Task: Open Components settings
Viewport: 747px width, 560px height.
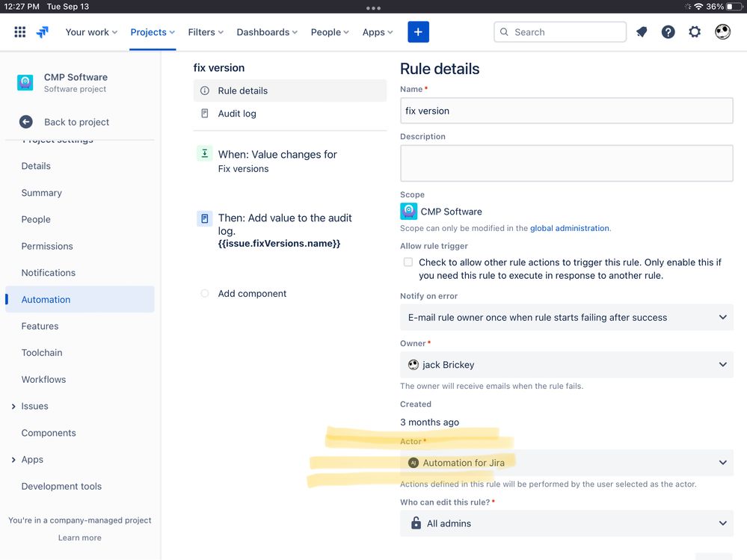Action: 49,433
